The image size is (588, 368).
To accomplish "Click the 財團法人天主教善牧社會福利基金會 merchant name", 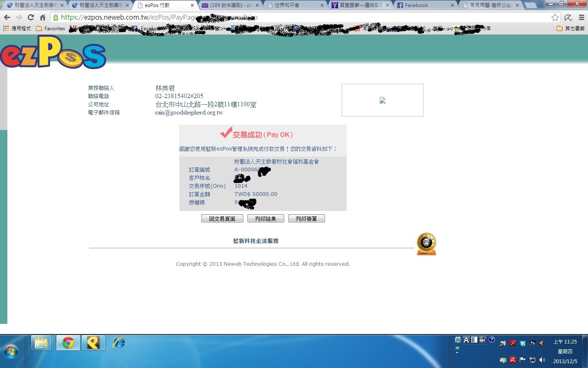I will (x=276, y=162).
